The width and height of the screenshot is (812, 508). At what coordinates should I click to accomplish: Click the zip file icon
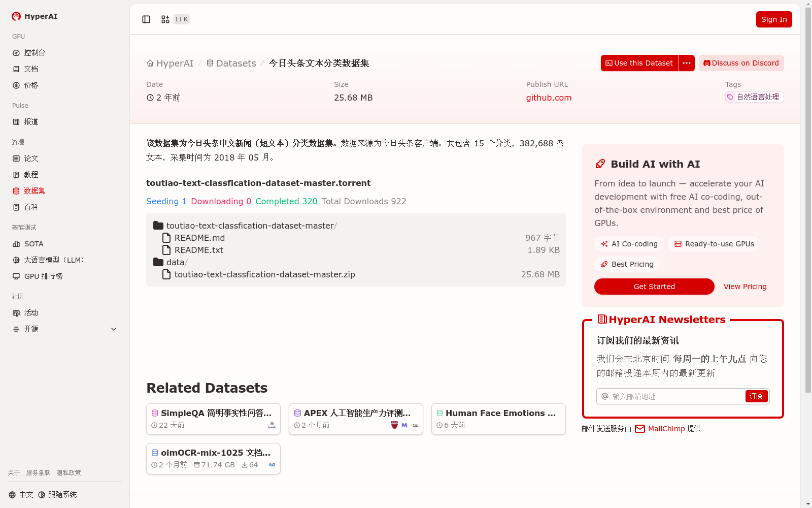point(166,274)
